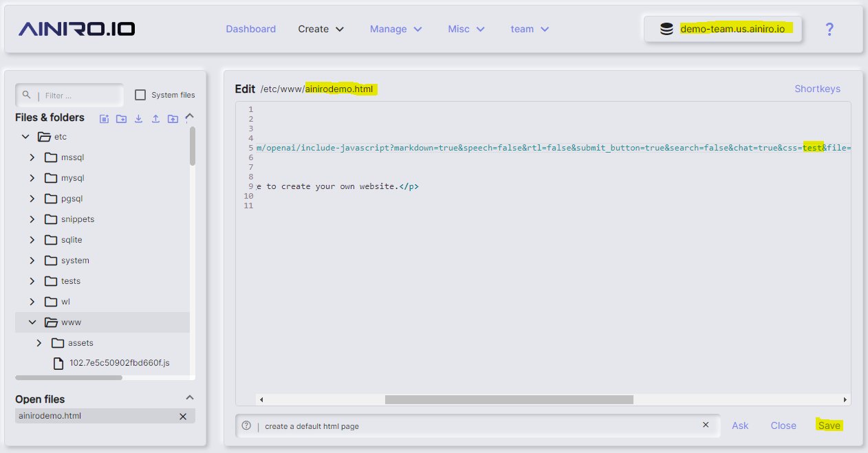The image size is (868, 453).
Task: Click the upload folder icon in Files & folders
Action: [173, 118]
